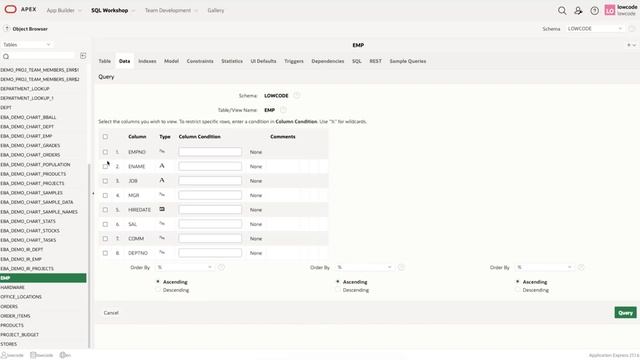
Task: Toggle the select-all columns checkbox
Action: pos(105,137)
